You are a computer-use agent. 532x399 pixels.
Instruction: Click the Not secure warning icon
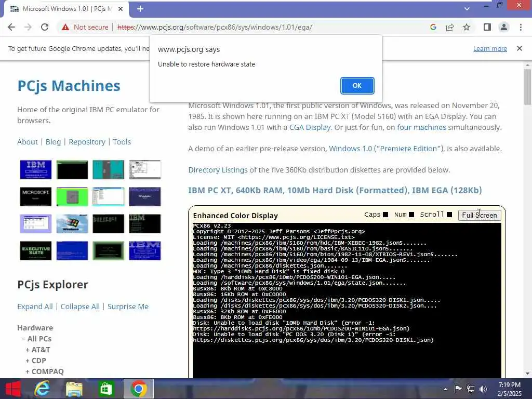tap(65, 27)
